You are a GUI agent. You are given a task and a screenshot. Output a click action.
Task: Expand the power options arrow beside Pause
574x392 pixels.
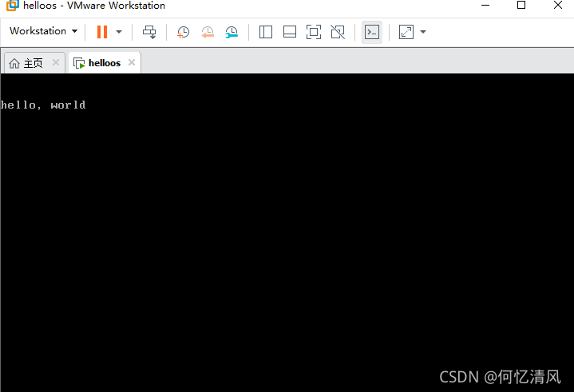pos(119,32)
